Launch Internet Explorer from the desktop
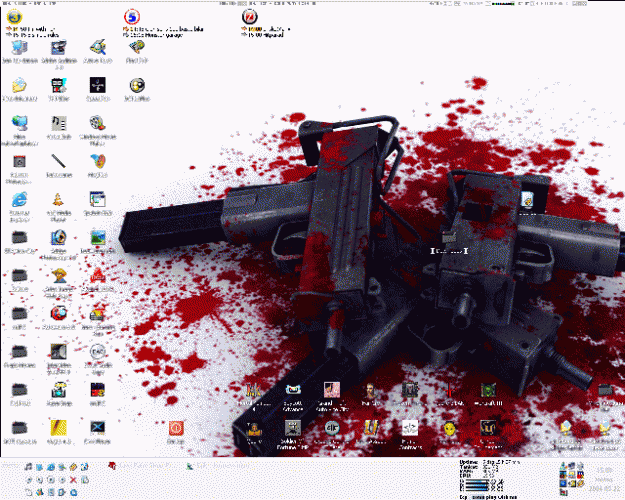Image resolution: width=625 pixels, height=500 pixels. click(18, 199)
